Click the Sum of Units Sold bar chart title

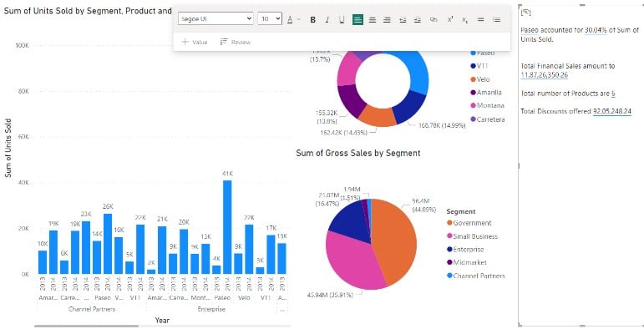88,11
